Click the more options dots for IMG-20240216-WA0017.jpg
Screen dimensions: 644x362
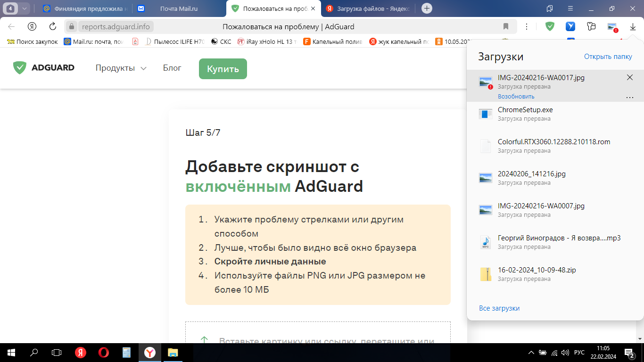pyautogui.click(x=630, y=97)
